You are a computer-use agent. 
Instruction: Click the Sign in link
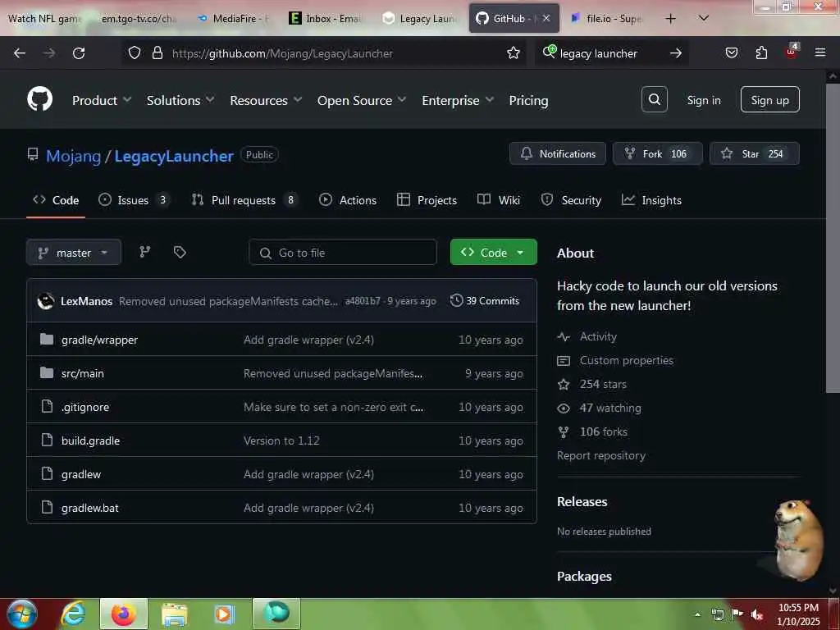click(703, 100)
